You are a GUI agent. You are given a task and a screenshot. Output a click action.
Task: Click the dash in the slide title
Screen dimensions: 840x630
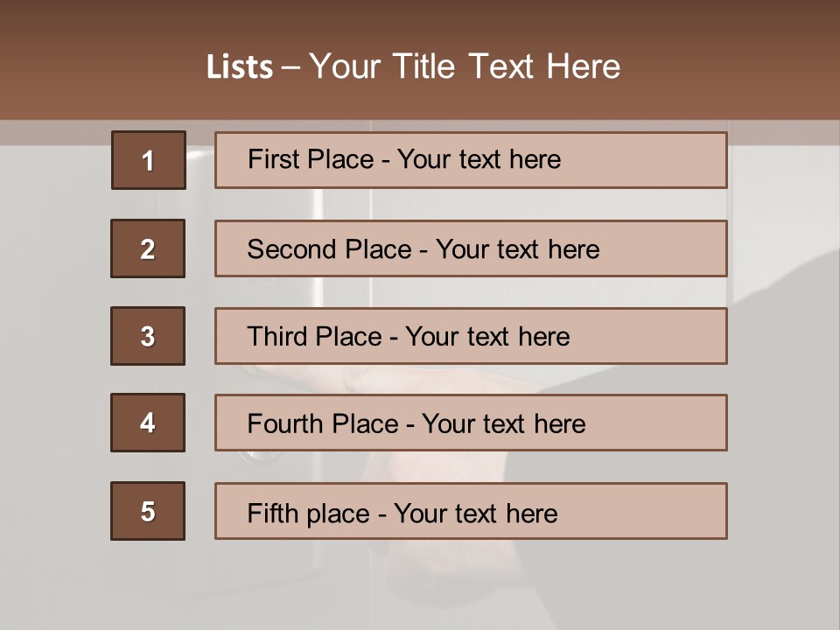pos(290,67)
